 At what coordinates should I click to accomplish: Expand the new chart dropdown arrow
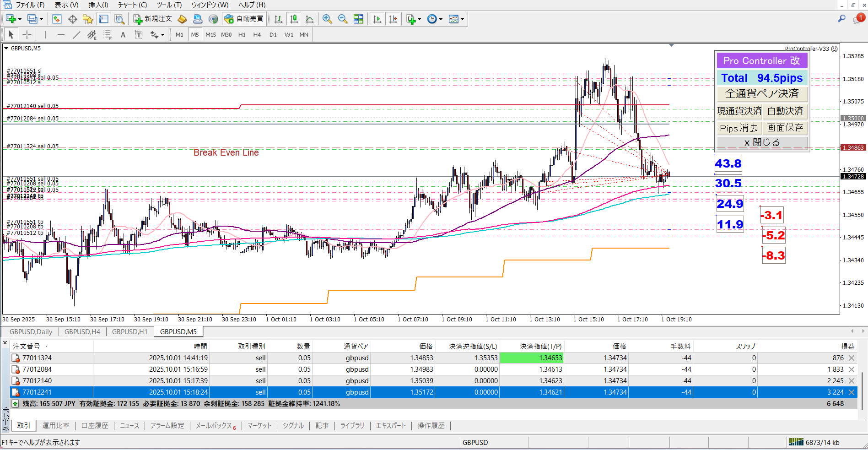coord(20,19)
